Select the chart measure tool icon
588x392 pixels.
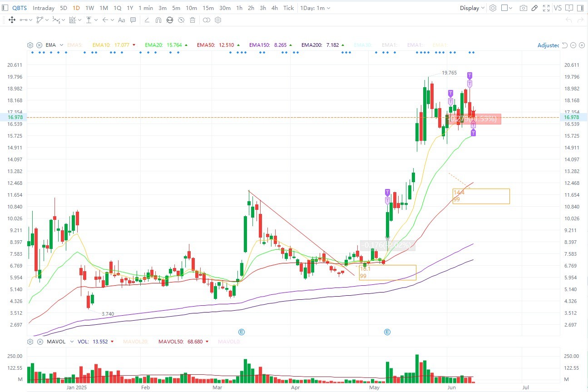(x=72, y=20)
